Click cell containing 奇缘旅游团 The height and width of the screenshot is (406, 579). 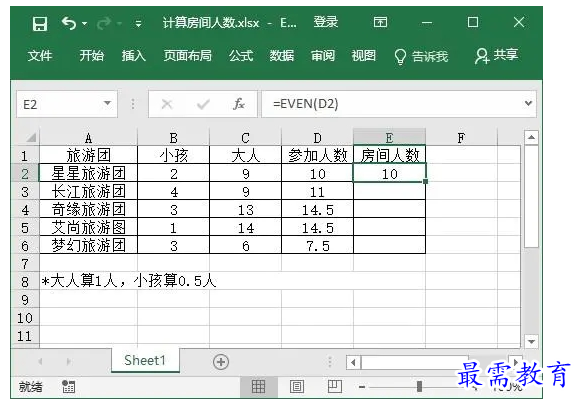coord(88,209)
